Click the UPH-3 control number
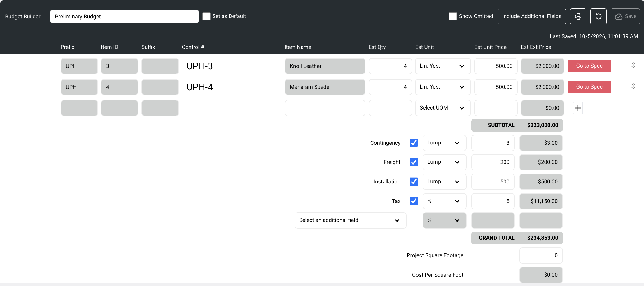The width and height of the screenshot is (644, 286). pos(200,66)
